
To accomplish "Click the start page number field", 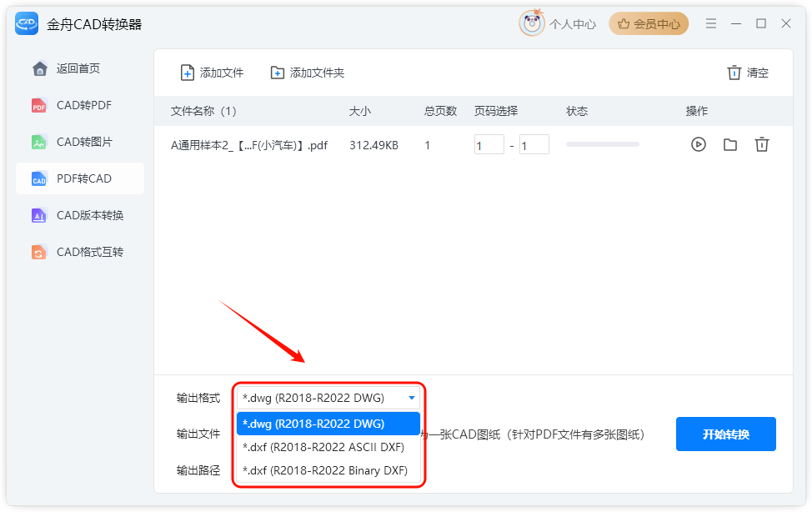I will point(489,144).
